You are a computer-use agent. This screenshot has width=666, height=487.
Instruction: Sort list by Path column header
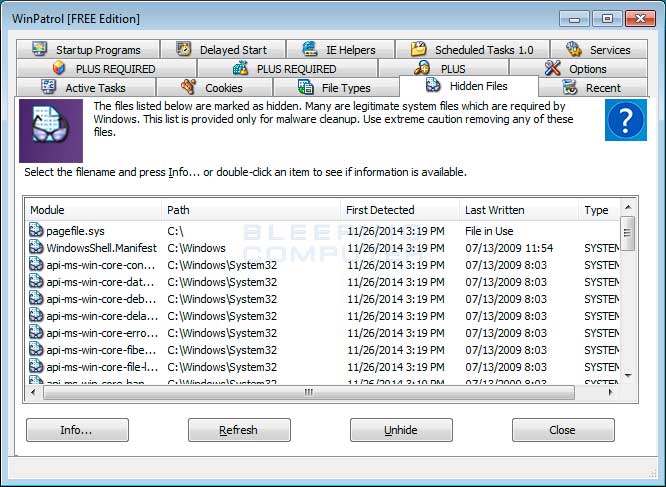tap(251, 210)
